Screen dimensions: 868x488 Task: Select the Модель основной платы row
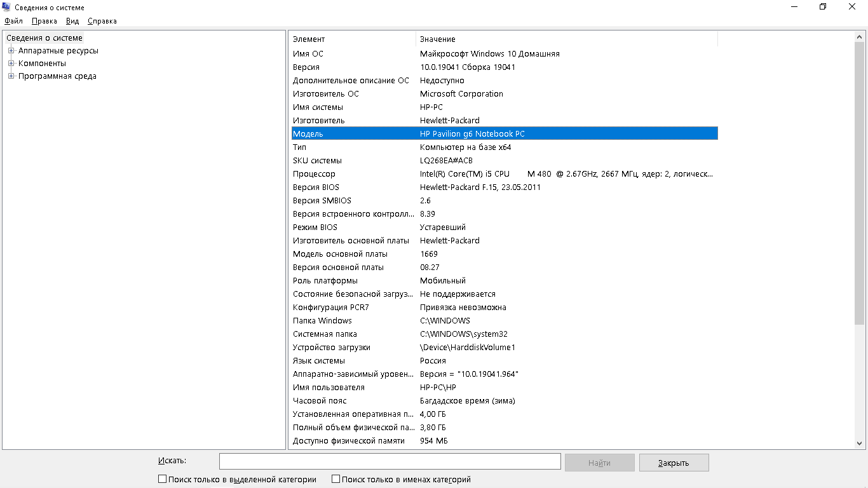point(505,254)
